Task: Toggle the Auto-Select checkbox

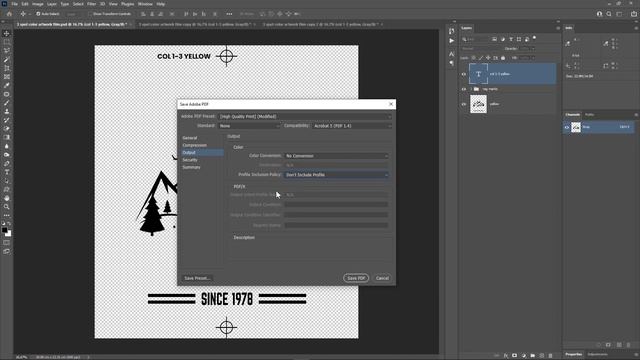Action: click(x=38, y=14)
